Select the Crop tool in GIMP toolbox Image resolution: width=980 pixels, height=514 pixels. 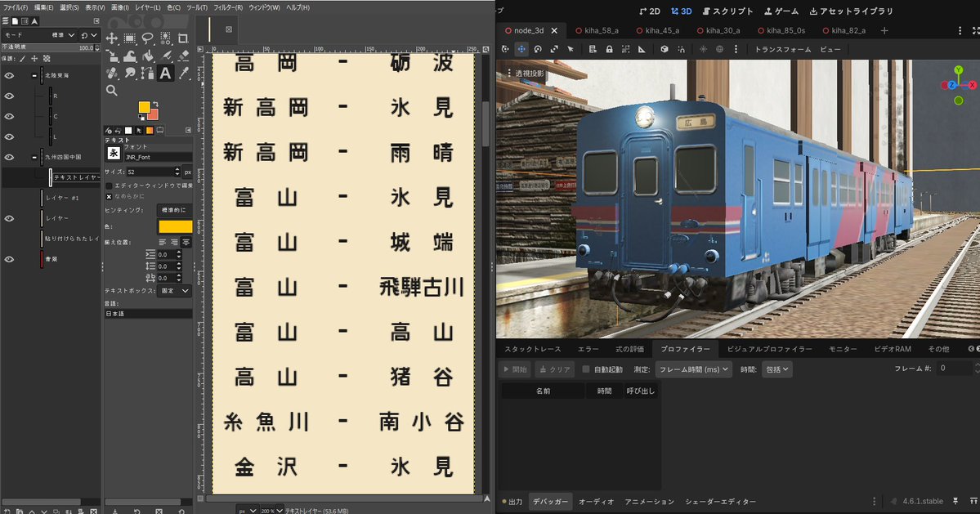(x=183, y=38)
